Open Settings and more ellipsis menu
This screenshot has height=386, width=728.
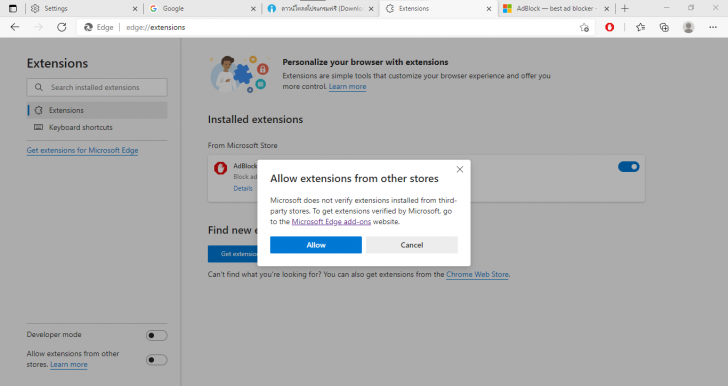tap(713, 27)
